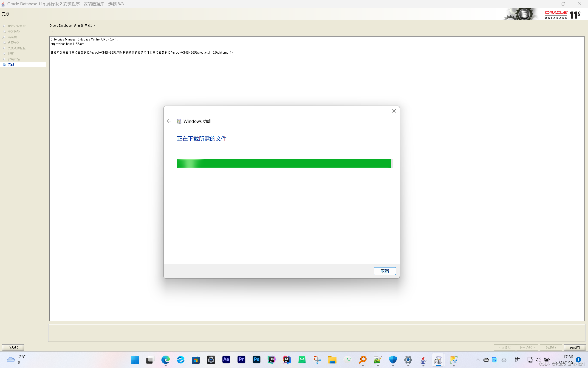Launch Adobe Premiere Pro from taskbar

pos(241,359)
